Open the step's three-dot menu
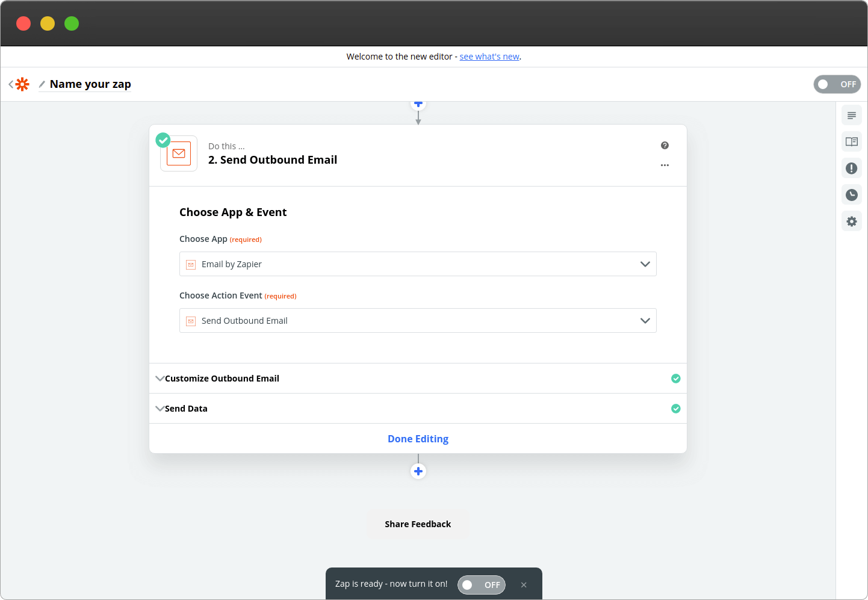Screen dimensions: 868x600 click(665, 165)
